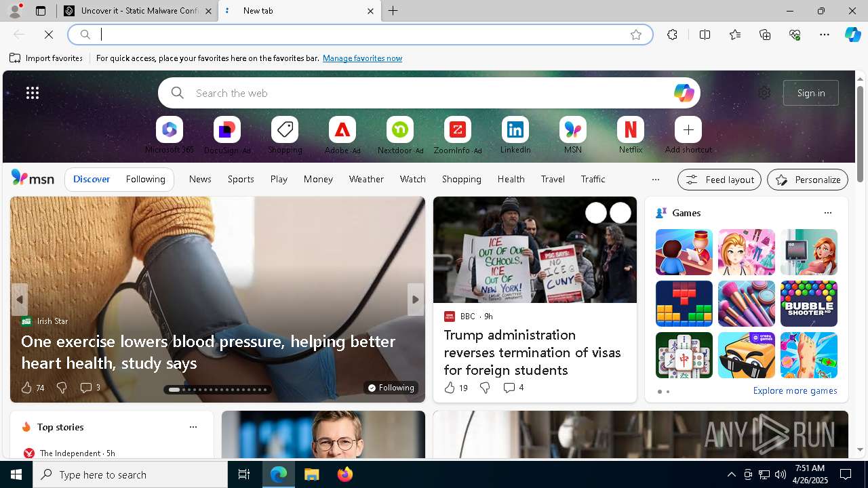This screenshot has height=488, width=868.
Task: Toggle Following for Irish Star
Action: (391, 388)
